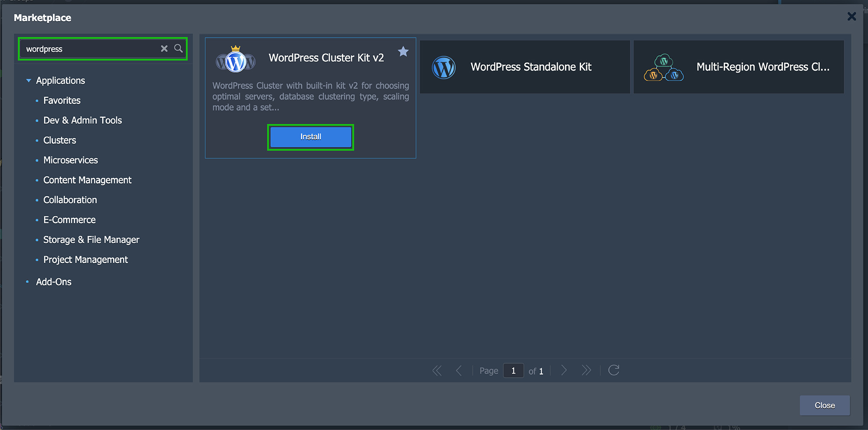This screenshot has width=868, height=430.
Task: Refresh the marketplace results list
Action: point(614,370)
